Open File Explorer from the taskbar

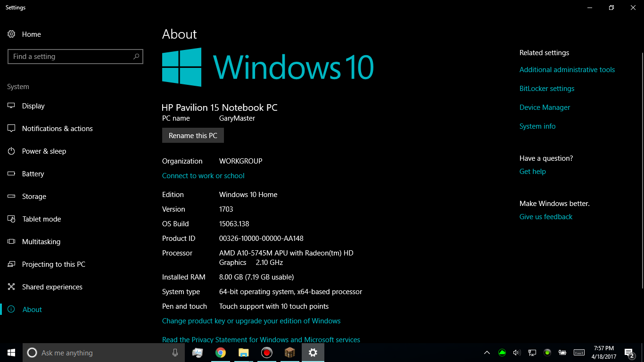pos(243,353)
